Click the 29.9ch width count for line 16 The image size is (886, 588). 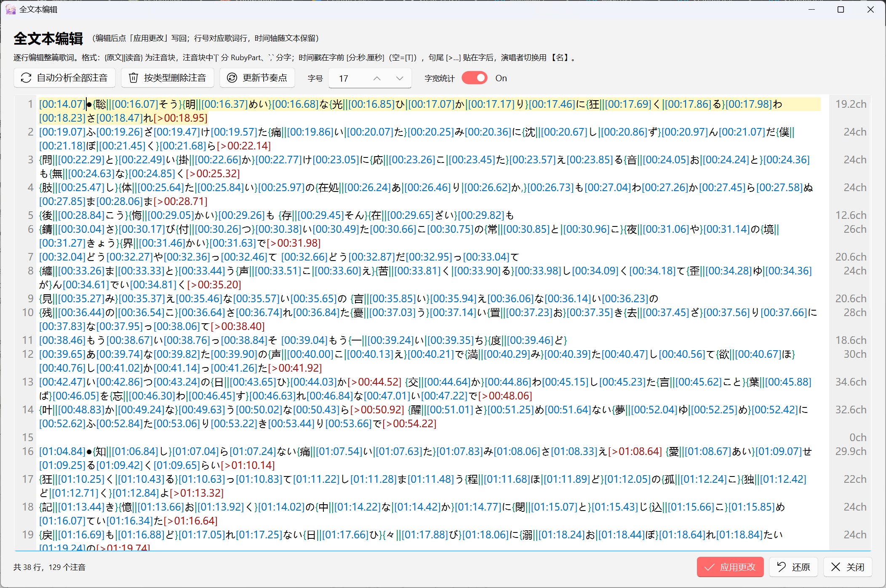(x=851, y=451)
